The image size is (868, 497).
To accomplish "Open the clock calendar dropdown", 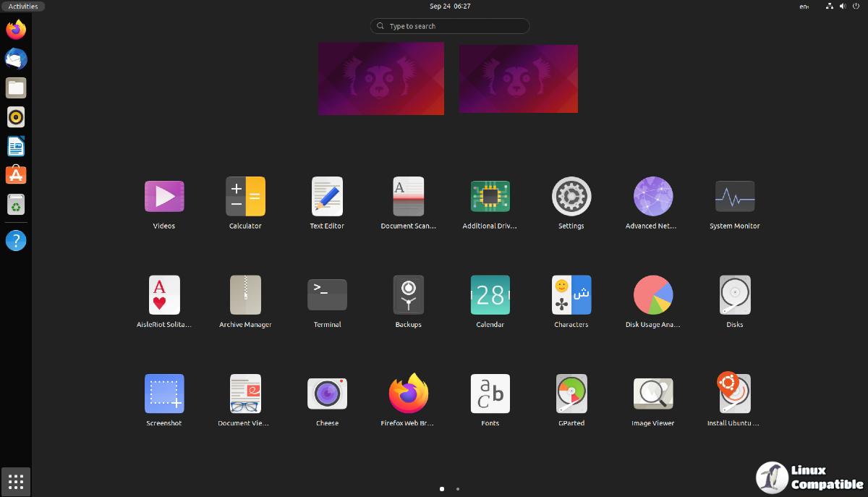I will pos(450,7).
